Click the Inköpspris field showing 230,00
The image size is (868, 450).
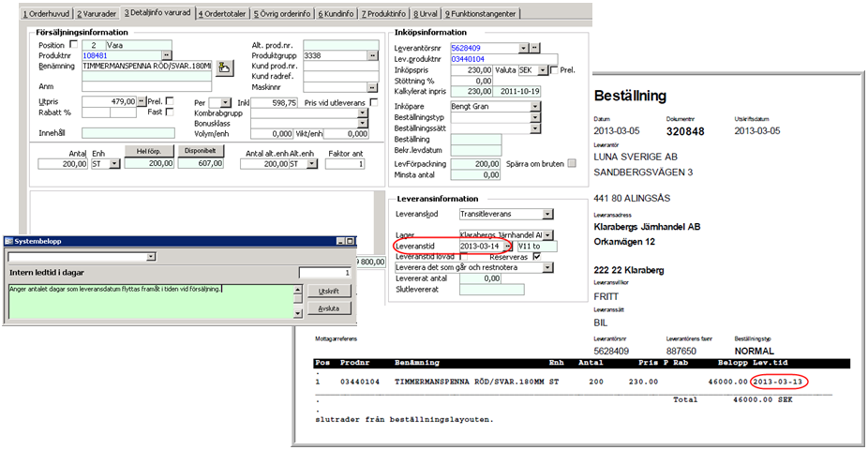[x=471, y=70]
